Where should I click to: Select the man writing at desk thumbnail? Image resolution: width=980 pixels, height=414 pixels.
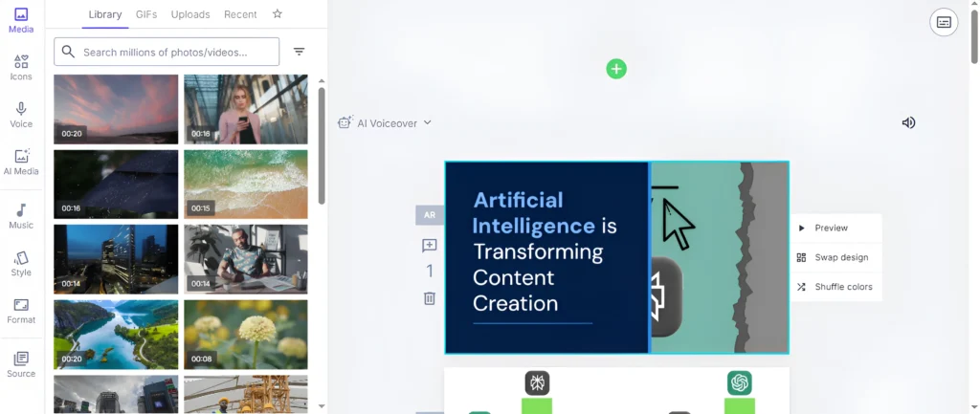[246, 259]
